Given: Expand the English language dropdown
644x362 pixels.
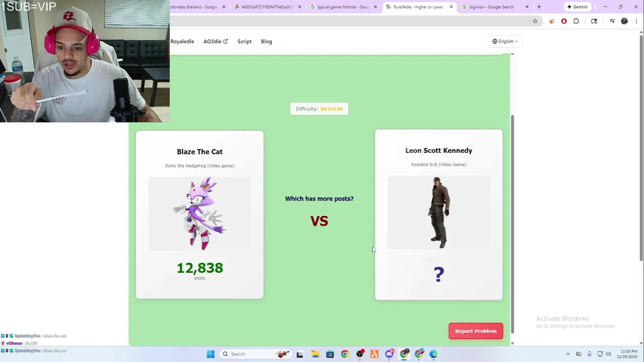Looking at the screenshot, I should (x=505, y=41).
